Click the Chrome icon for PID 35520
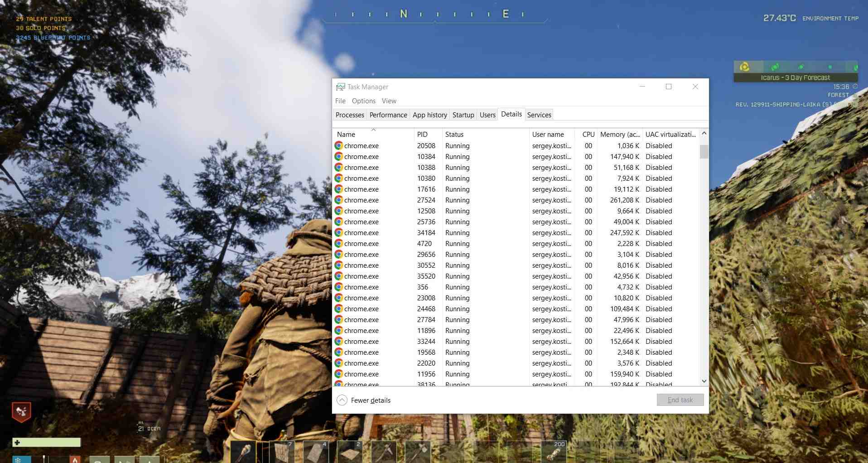 [338, 276]
